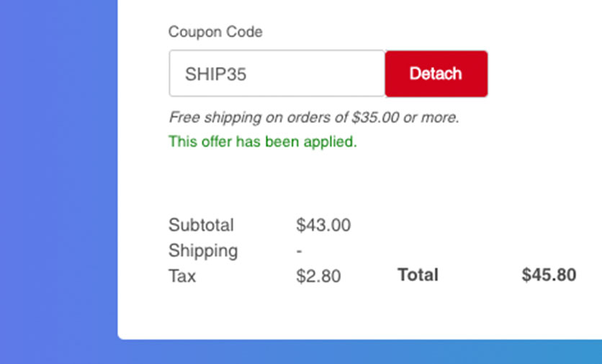
Task: Click the bold Total label
Action: 418,275
